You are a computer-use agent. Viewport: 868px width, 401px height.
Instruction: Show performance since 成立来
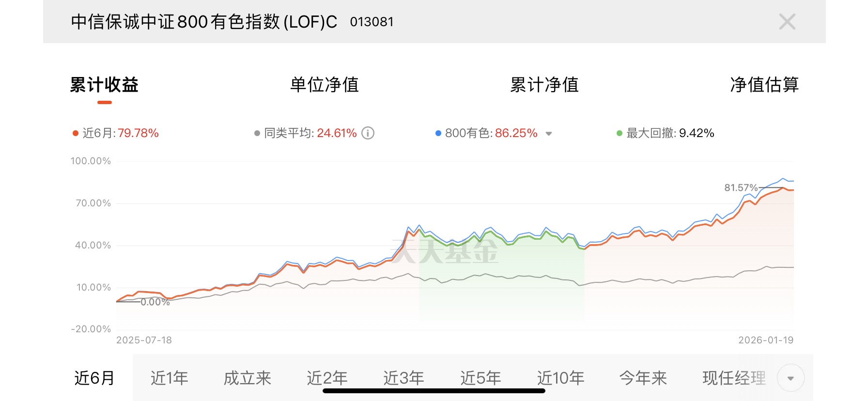[247, 378]
